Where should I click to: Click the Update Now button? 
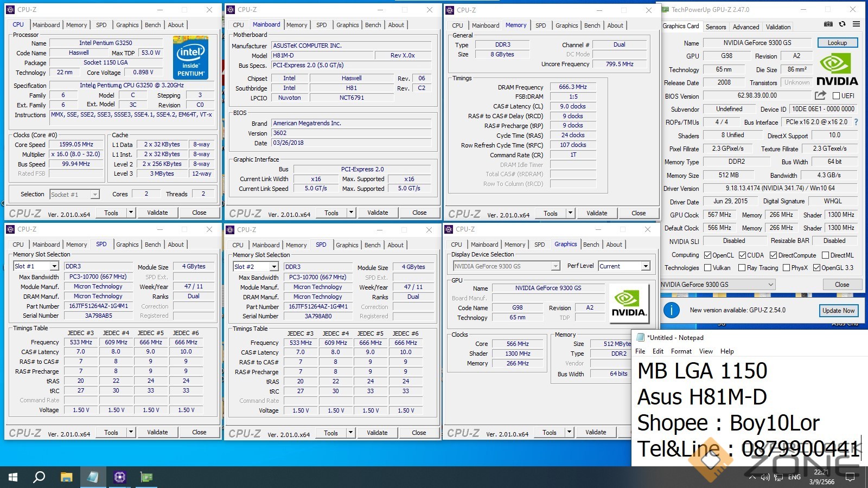coord(838,311)
